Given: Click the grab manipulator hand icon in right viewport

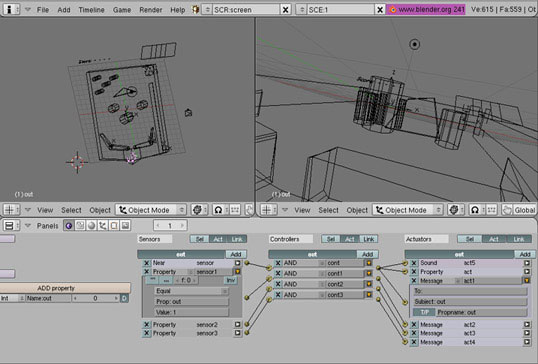Looking at the screenshot, I should [x=507, y=210].
